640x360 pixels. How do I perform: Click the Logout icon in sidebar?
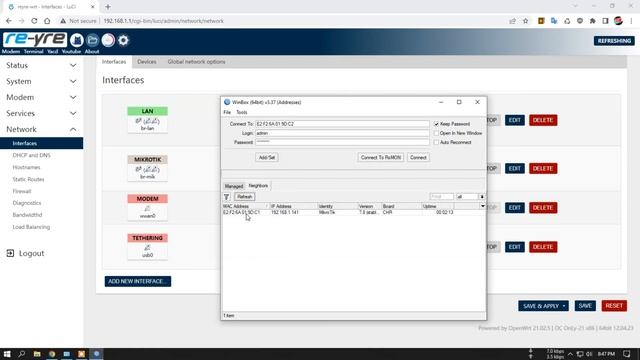pyautogui.click(x=10, y=253)
